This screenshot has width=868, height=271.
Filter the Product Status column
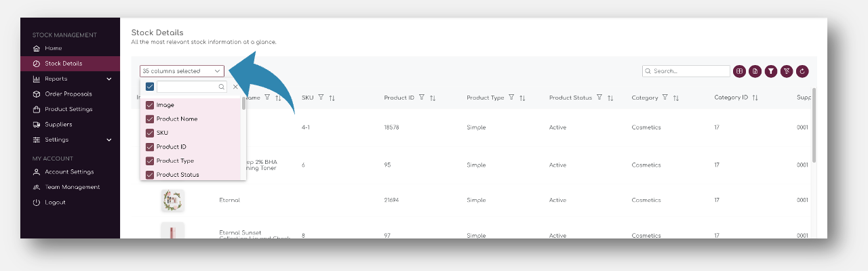click(x=599, y=98)
